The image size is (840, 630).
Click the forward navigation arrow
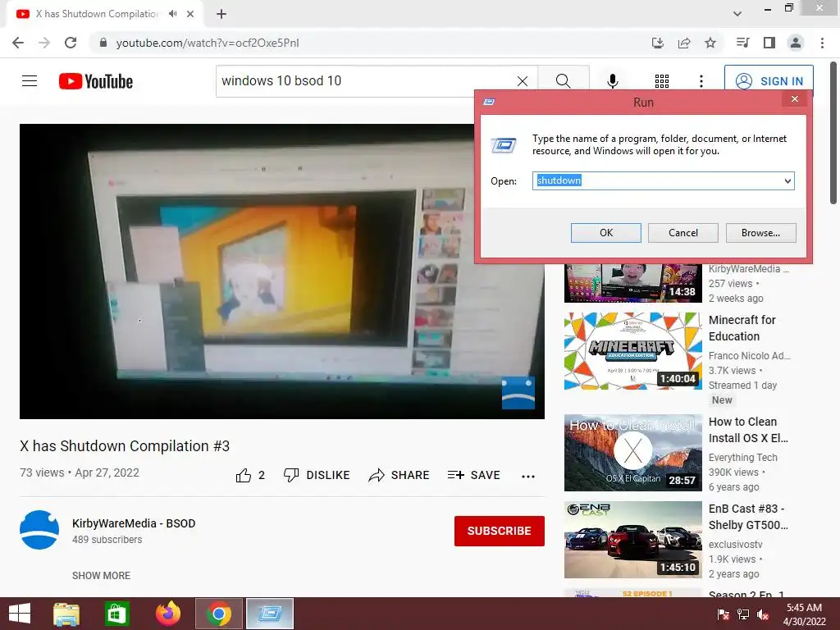[44, 43]
